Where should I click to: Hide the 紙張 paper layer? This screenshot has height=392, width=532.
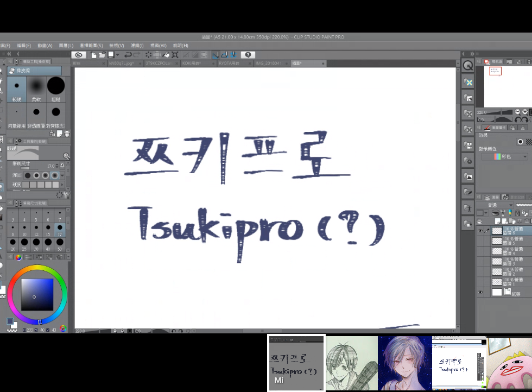(x=480, y=292)
